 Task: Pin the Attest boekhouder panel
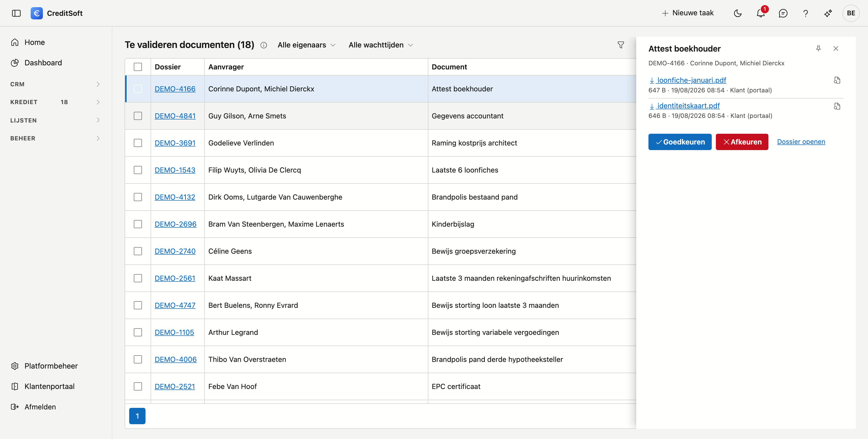point(818,48)
